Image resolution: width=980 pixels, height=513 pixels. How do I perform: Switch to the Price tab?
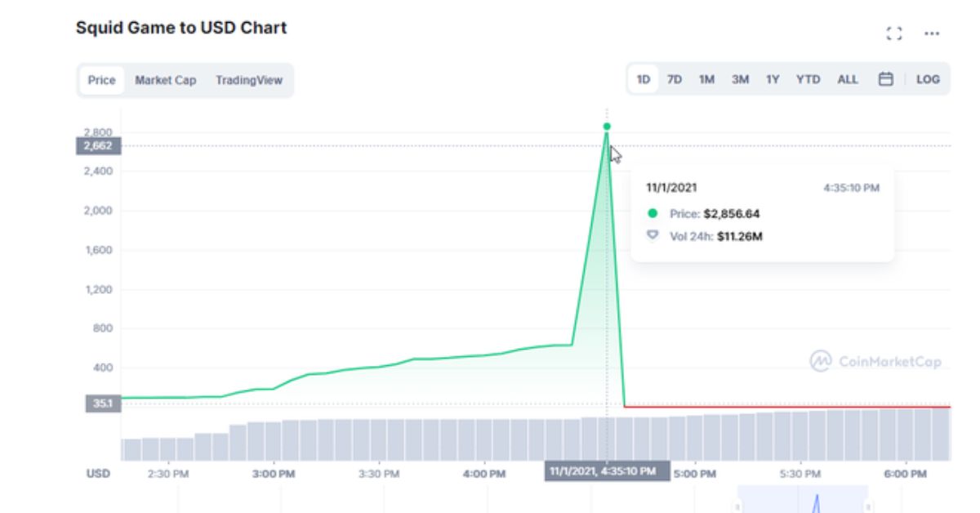tap(101, 80)
